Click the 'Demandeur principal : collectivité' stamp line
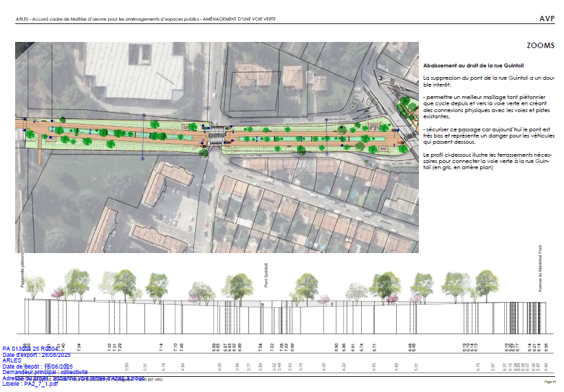 point(45,372)
